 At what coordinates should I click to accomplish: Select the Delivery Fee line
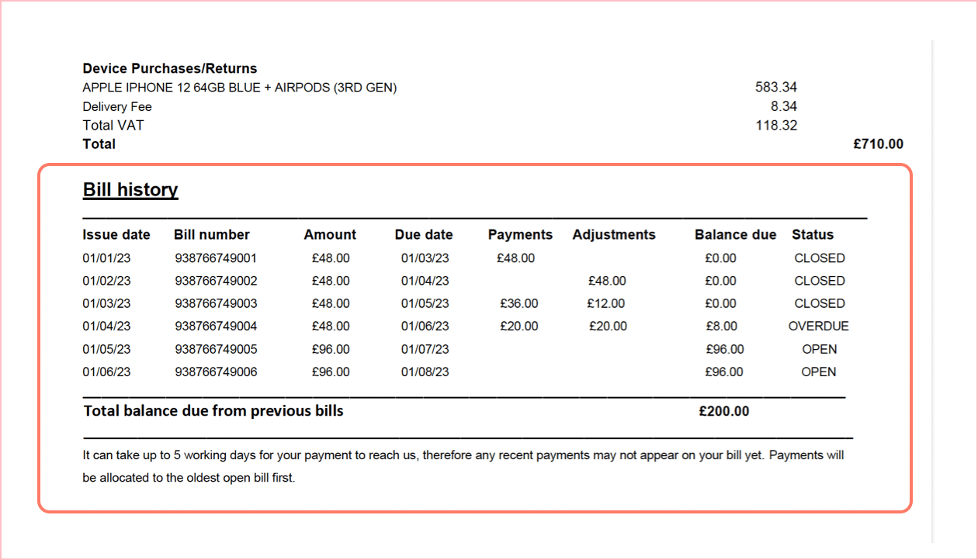pyautogui.click(x=117, y=107)
